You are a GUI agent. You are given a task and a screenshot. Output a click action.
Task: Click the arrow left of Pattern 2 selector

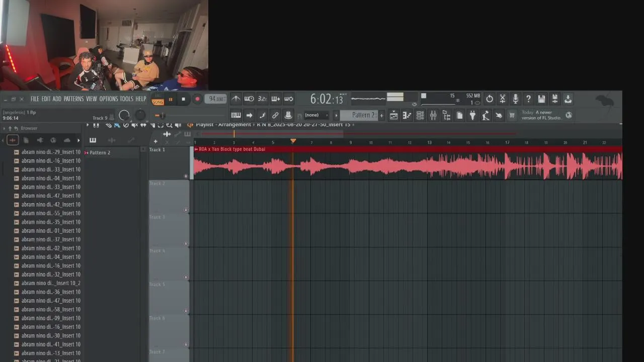[x=336, y=115]
